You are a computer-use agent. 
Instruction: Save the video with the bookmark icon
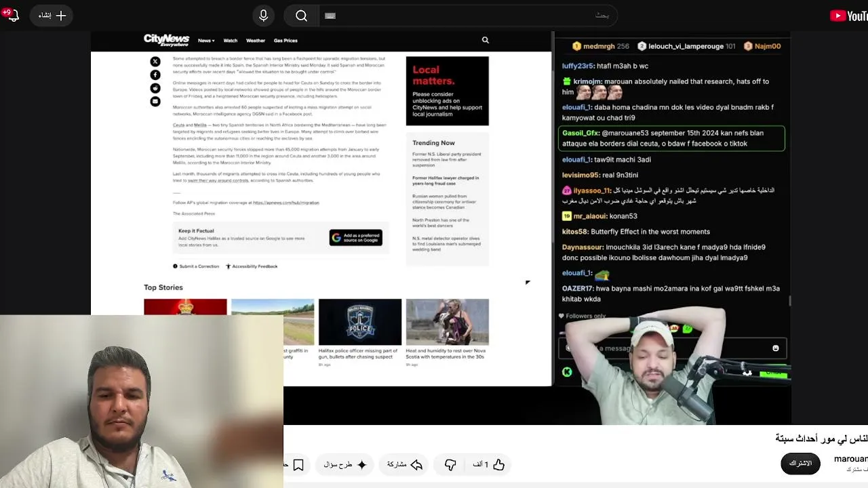click(298, 464)
